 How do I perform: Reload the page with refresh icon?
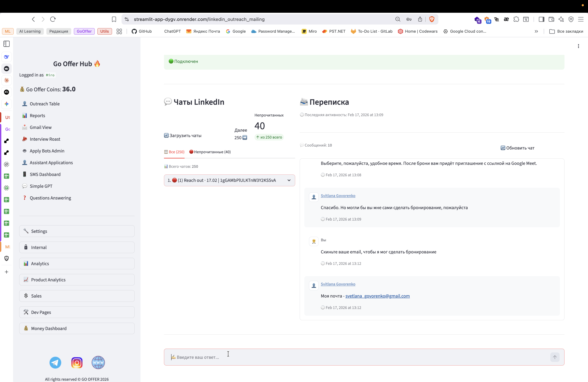[x=53, y=19]
